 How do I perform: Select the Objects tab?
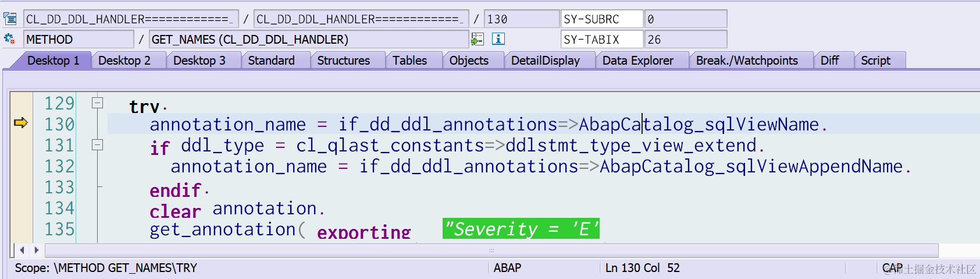[x=469, y=61]
